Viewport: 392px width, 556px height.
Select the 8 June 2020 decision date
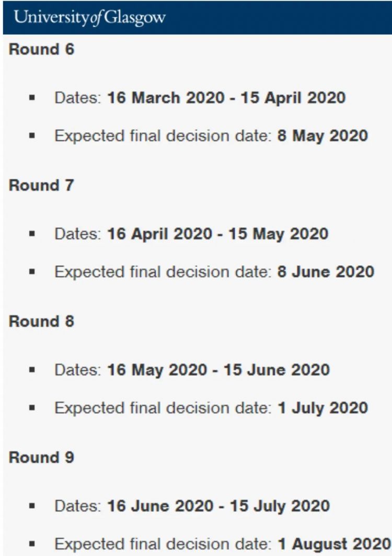pyautogui.click(x=326, y=272)
